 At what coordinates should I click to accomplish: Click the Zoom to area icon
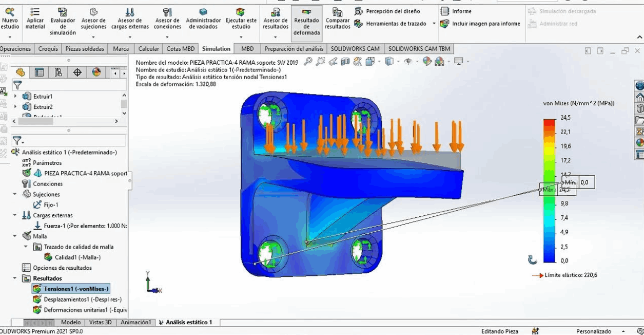click(x=320, y=62)
